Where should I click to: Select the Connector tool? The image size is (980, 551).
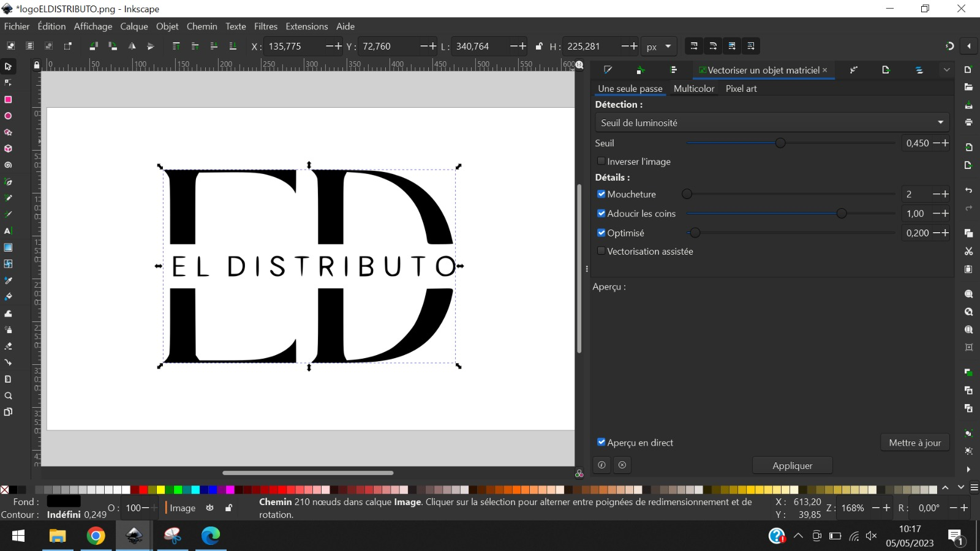8,362
